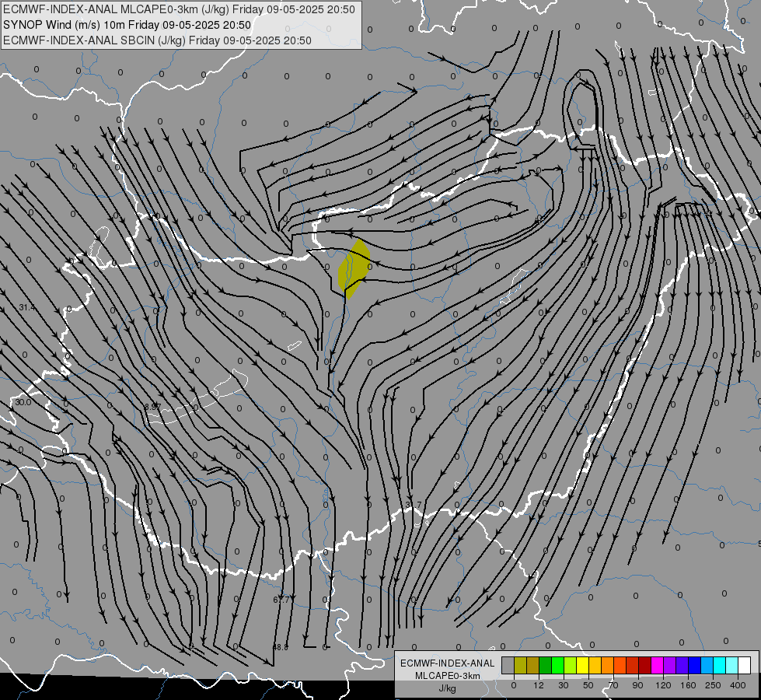Click the legend label 400
The image size is (761, 700).
click(x=738, y=685)
